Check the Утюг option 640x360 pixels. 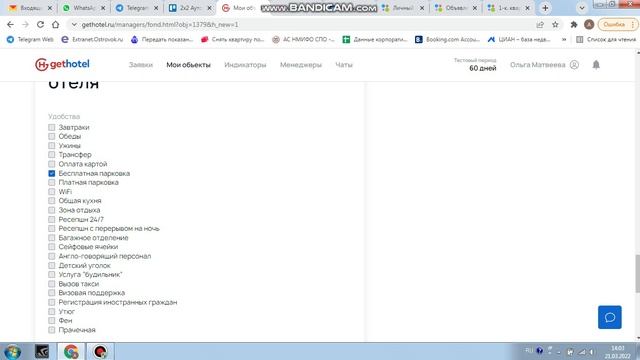click(x=51, y=312)
